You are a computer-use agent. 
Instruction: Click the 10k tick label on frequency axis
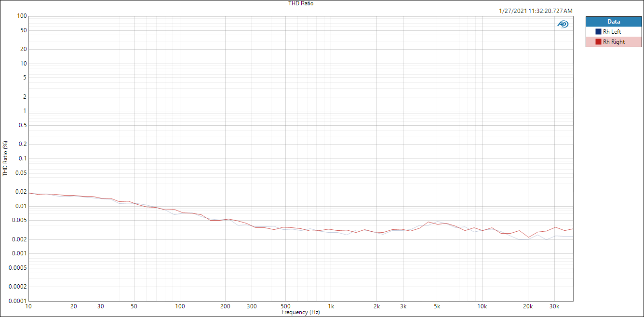482,306
